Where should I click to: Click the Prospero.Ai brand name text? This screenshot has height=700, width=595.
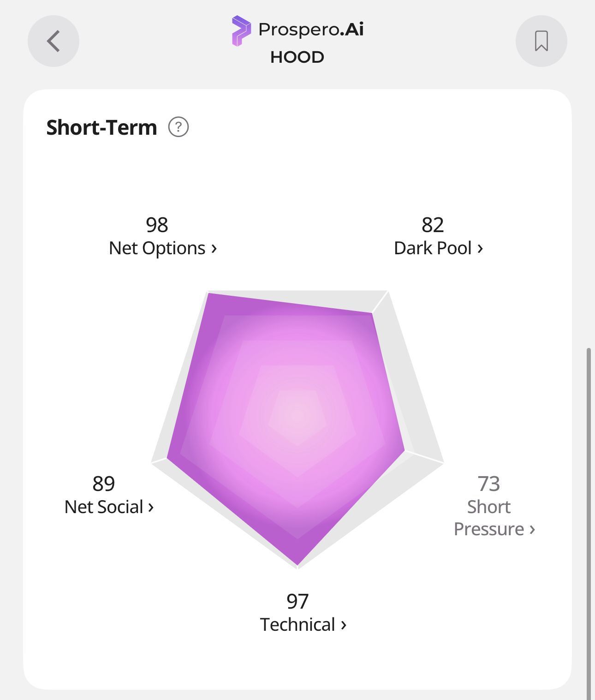tap(311, 30)
